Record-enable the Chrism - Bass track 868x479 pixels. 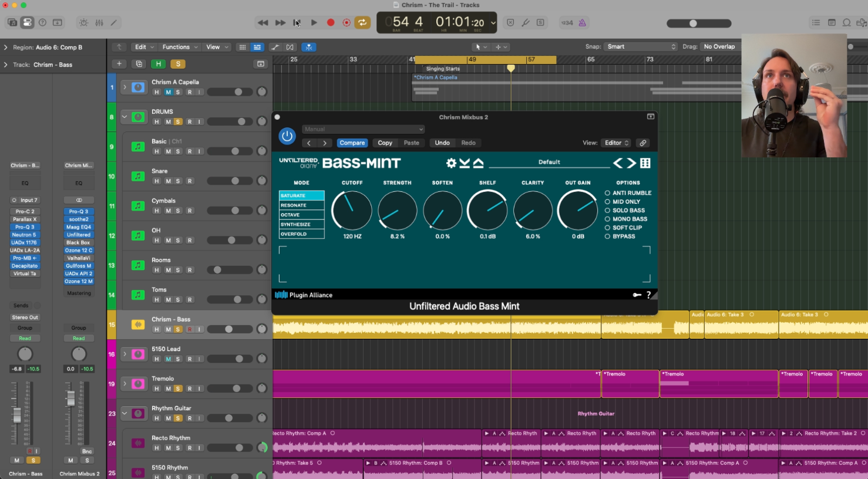[189, 329]
